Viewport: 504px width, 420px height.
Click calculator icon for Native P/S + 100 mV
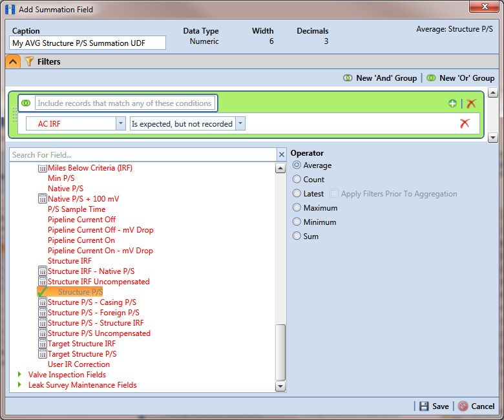43,198
